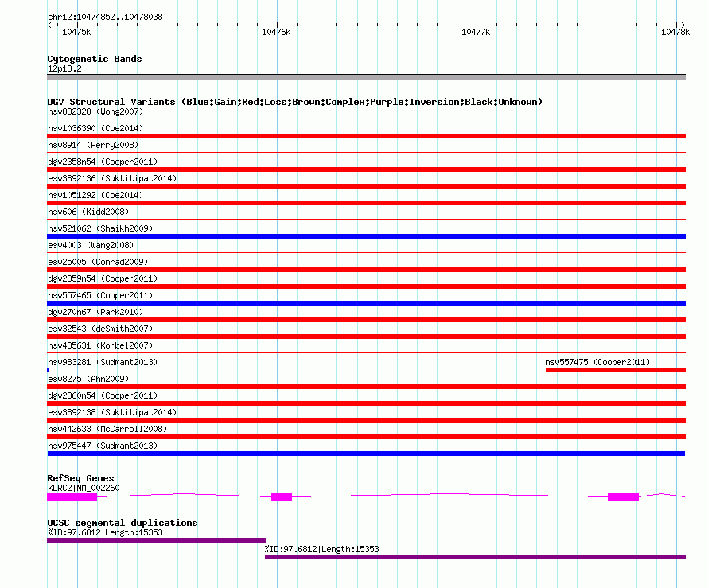Click the Cytogenetic Bands track title
708x588 pixels.
(95, 59)
